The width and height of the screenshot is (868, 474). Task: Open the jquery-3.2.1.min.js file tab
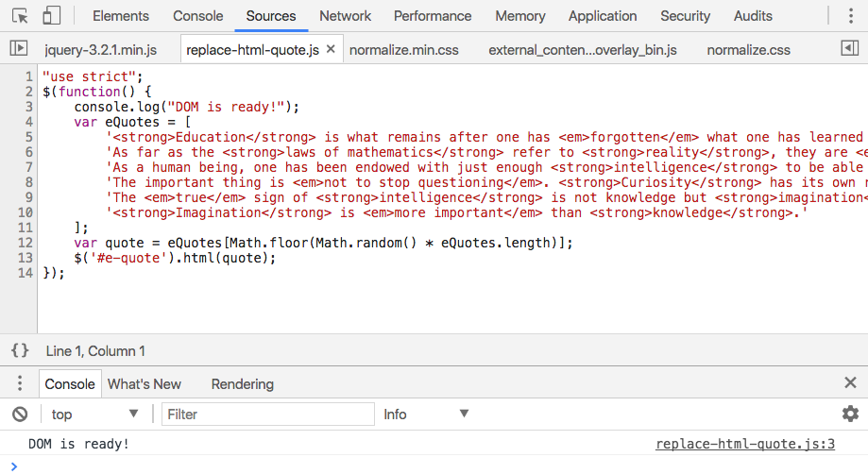pyautogui.click(x=101, y=50)
